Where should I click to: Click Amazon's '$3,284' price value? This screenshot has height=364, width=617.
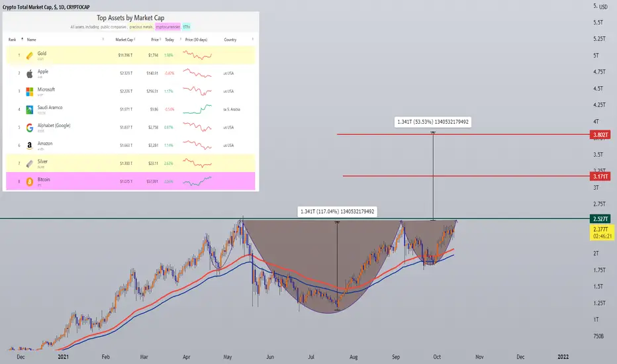[153, 146]
